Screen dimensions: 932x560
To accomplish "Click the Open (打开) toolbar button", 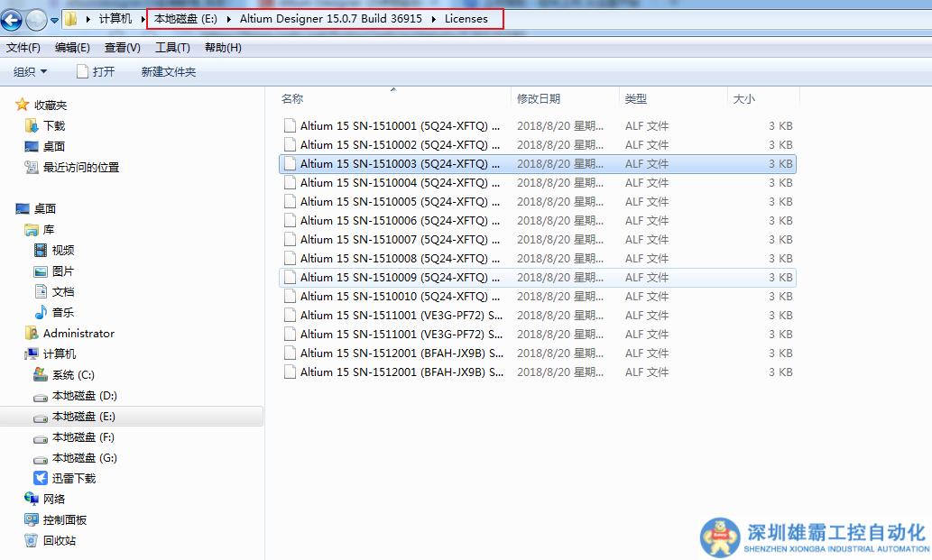I will pos(96,72).
